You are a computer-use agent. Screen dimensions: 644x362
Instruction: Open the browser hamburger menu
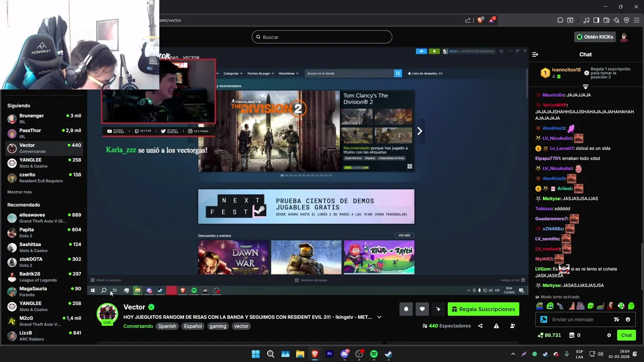point(636,20)
